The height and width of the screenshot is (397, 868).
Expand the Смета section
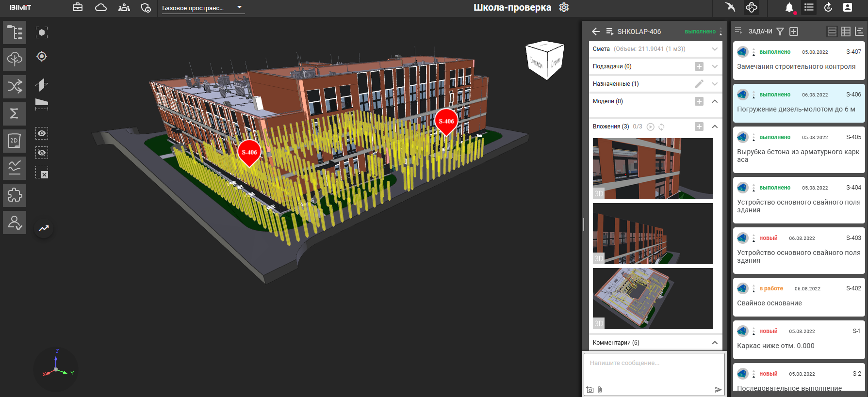click(x=715, y=49)
